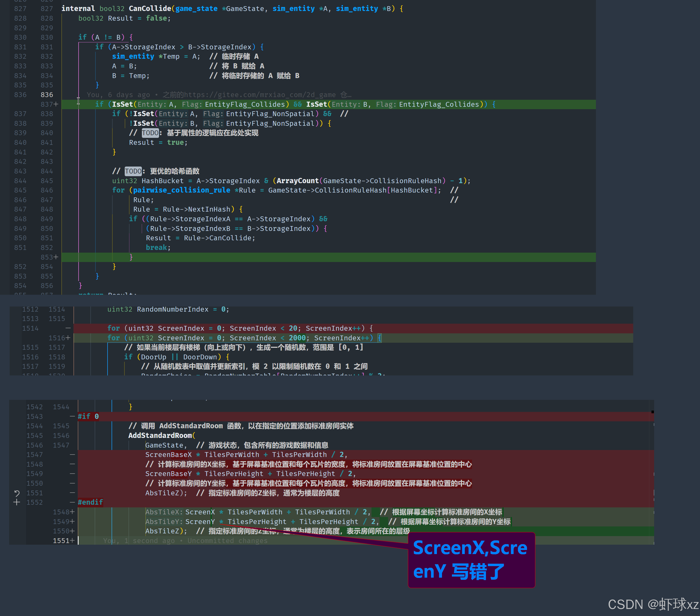This screenshot has width=700, height=616.
Task: Click the pairwise_collision_rule type name
Action: (x=182, y=190)
